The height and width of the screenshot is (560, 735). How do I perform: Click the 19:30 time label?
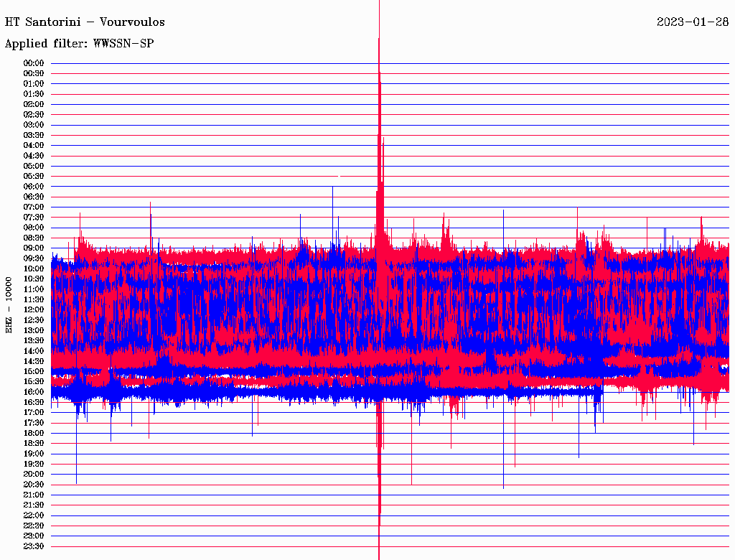[34, 465]
